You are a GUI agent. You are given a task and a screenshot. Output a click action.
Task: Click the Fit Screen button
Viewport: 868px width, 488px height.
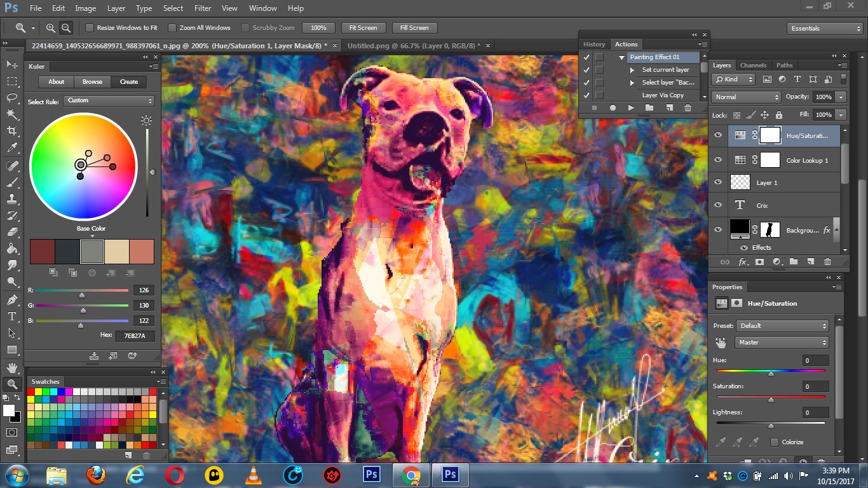363,28
